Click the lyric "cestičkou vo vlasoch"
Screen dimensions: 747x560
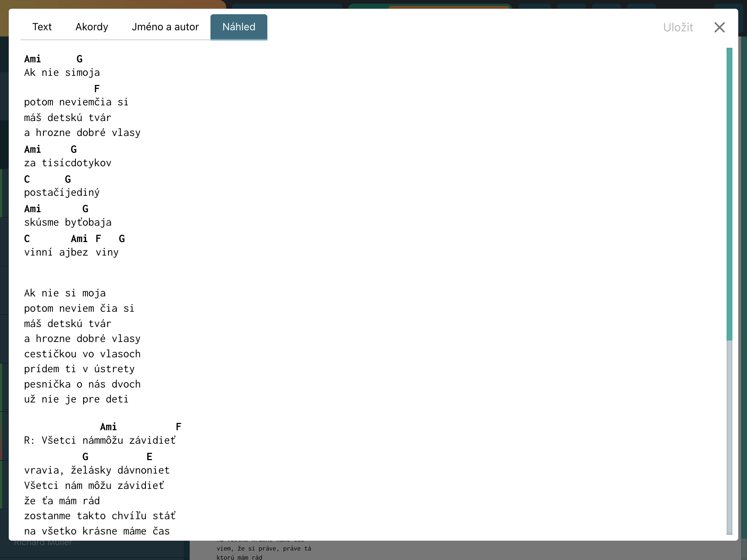pos(82,354)
